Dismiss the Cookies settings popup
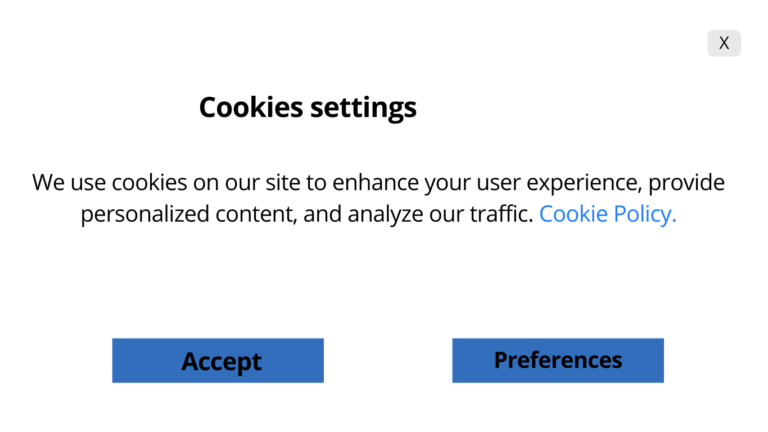 point(723,43)
